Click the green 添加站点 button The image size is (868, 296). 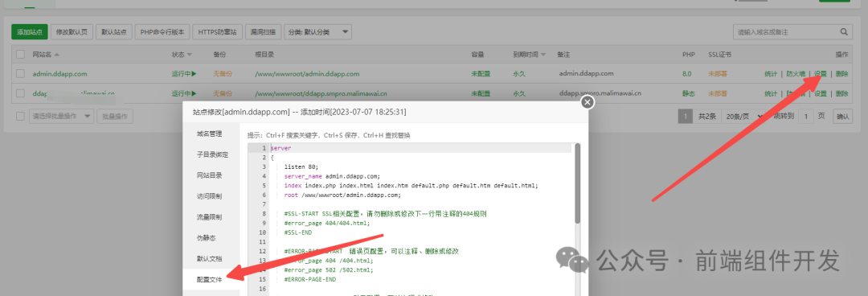tap(30, 32)
